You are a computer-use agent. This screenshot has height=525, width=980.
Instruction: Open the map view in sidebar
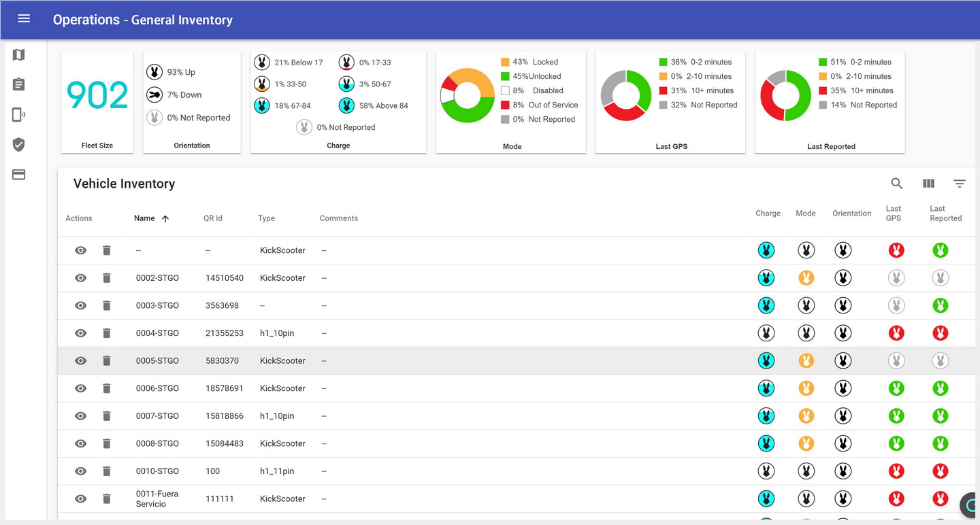click(x=19, y=55)
